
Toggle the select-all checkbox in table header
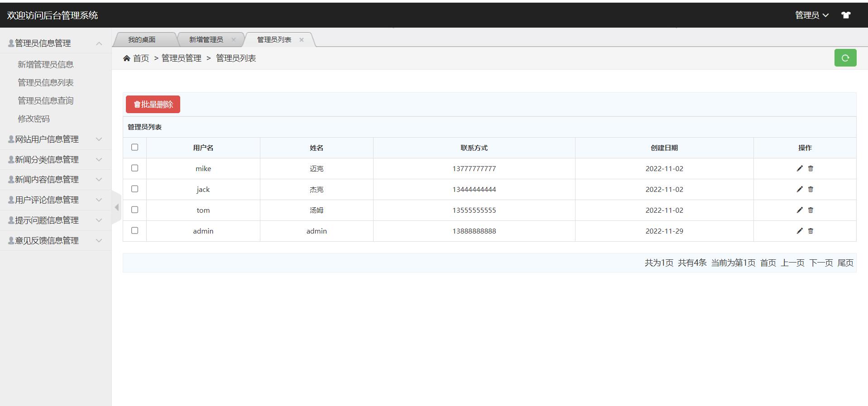coord(134,147)
